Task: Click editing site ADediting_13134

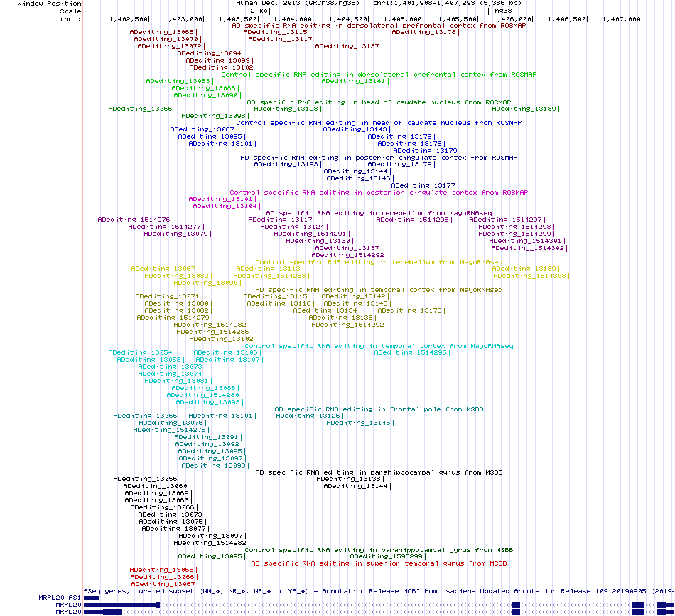Action: (327, 310)
